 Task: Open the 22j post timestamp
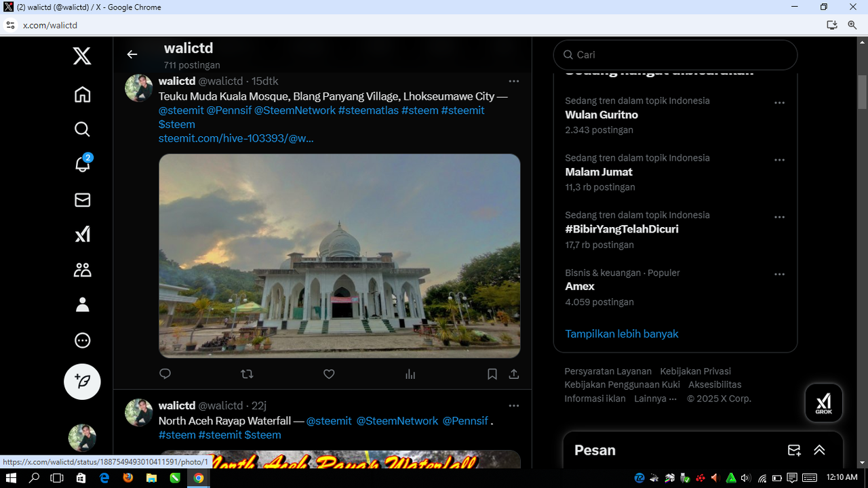pyautogui.click(x=259, y=405)
